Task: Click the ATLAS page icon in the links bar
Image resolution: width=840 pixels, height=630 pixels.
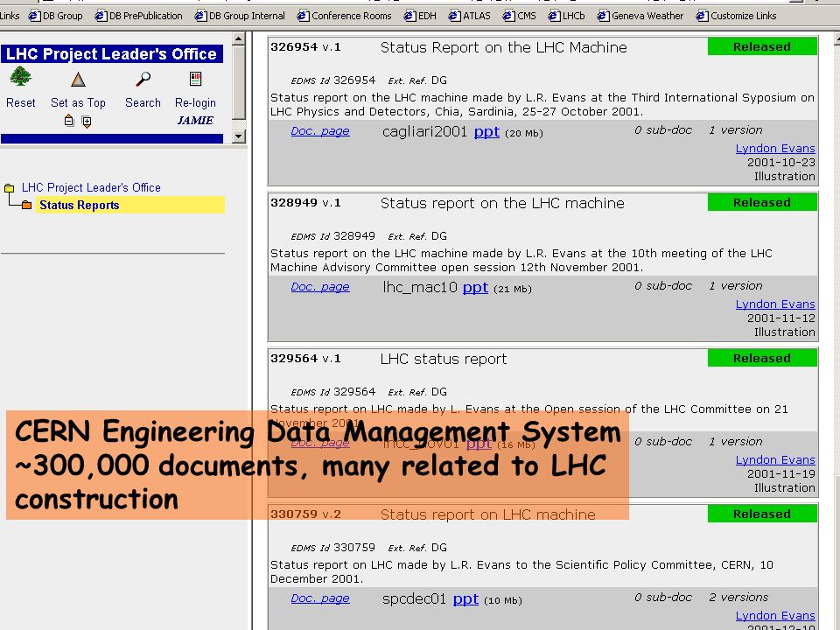Action: tap(454, 16)
